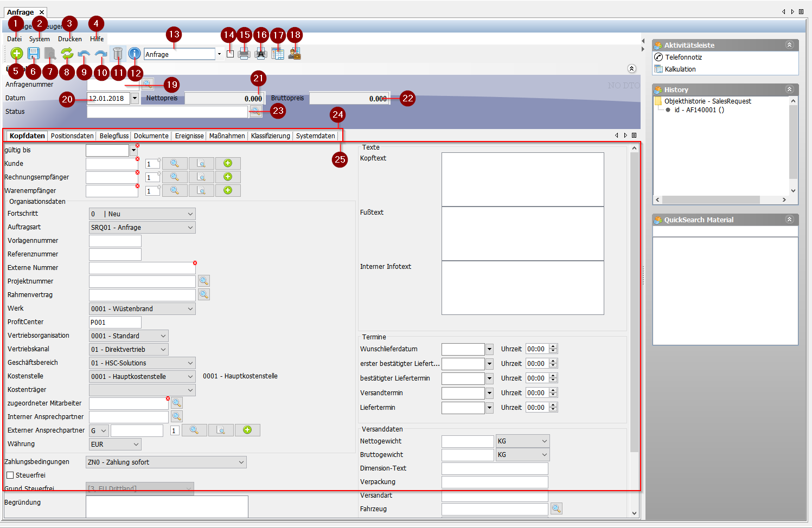
Task: Open the Auftragsart dropdown
Action: click(190, 228)
